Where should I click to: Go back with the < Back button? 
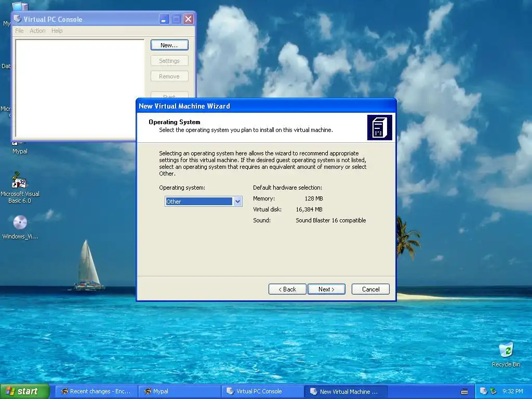(x=287, y=289)
